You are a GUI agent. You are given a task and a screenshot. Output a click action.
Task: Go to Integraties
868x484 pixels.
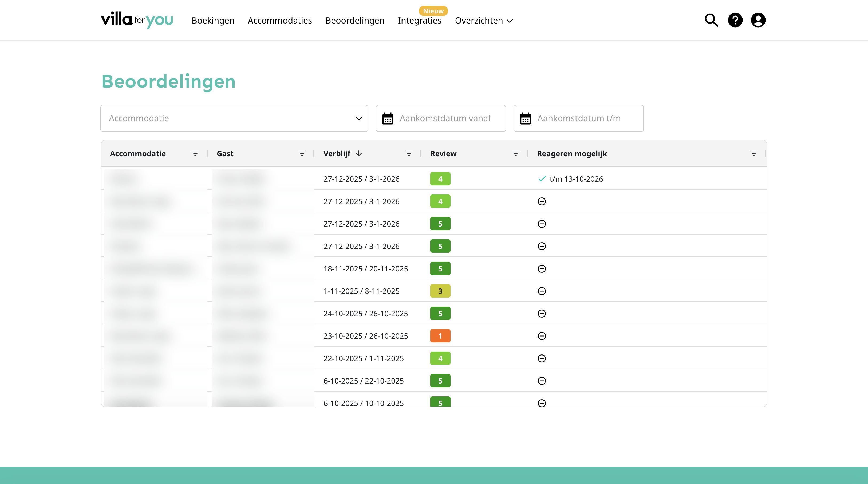pyautogui.click(x=420, y=21)
